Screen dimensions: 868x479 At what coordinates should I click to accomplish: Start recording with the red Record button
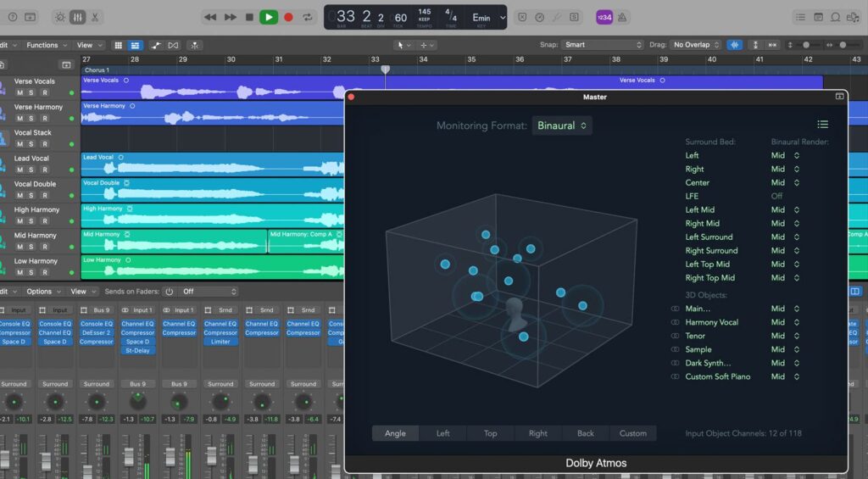pyautogui.click(x=288, y=17)
